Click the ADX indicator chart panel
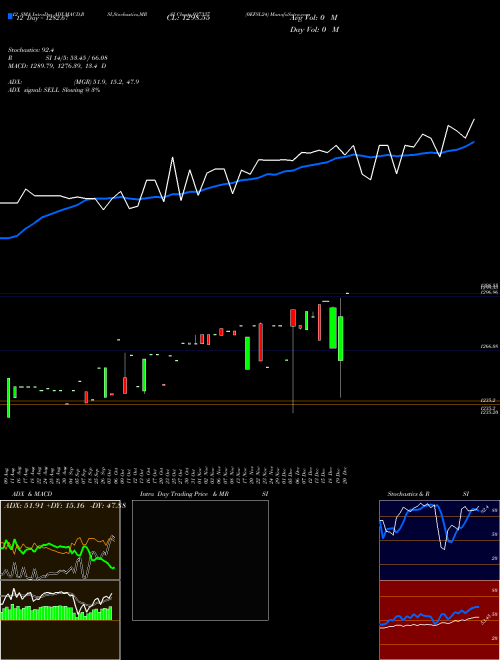This screenshot has width=500, height=660. pyautogui.click(x=60, y=540)
